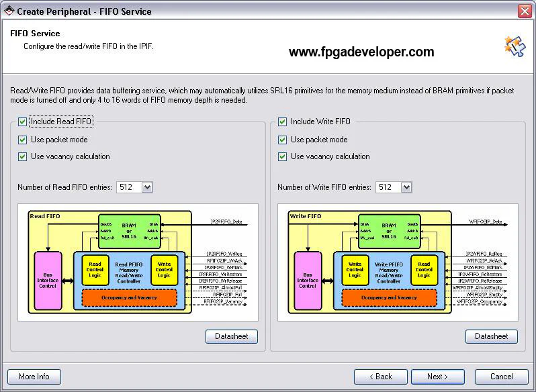536x392 pixels.
Task: Disable Use vacancy calculation for Write FIFO
Action: pyautogui.click(x=283, y=156)
